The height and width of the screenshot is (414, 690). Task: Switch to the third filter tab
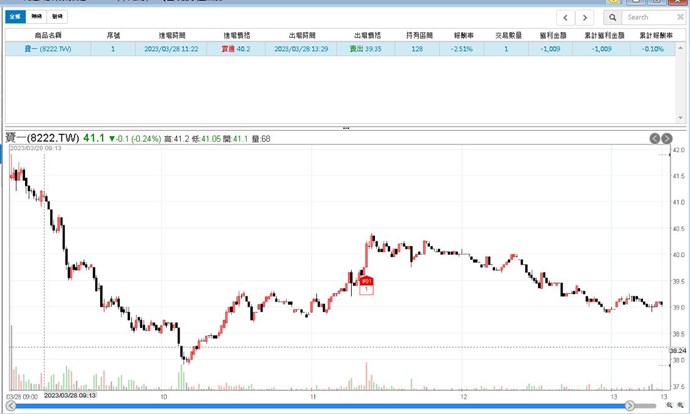click(59, 18)
